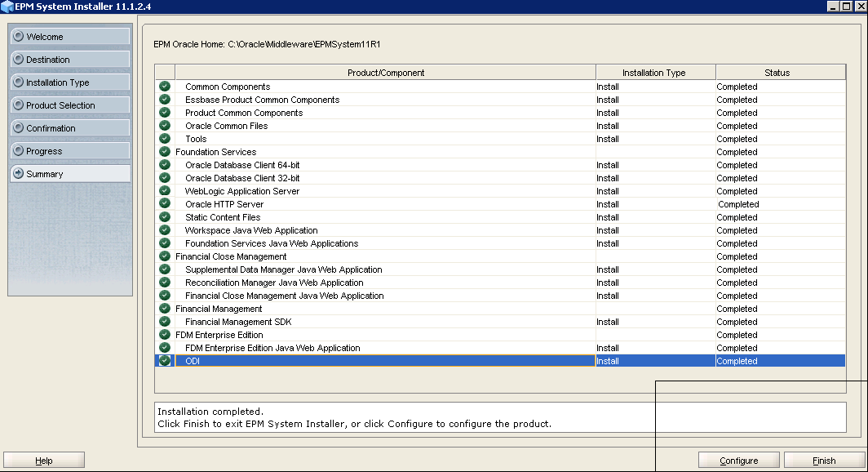Image resolution: width=868 pixels, height=472 pixels.
Task: Click Configure to configure the product
Action: click(x=738, y=459)
